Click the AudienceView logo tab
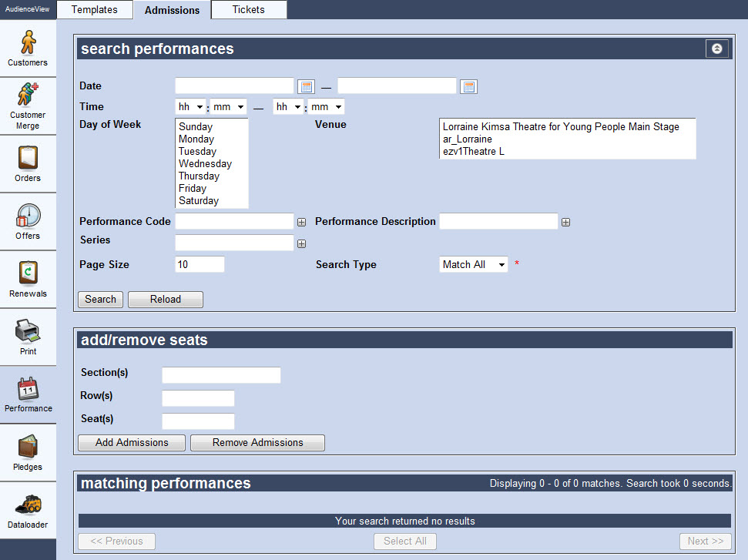The height and width of the screenshot is (560, 748). pyautogui.click(x=28, y=9)
